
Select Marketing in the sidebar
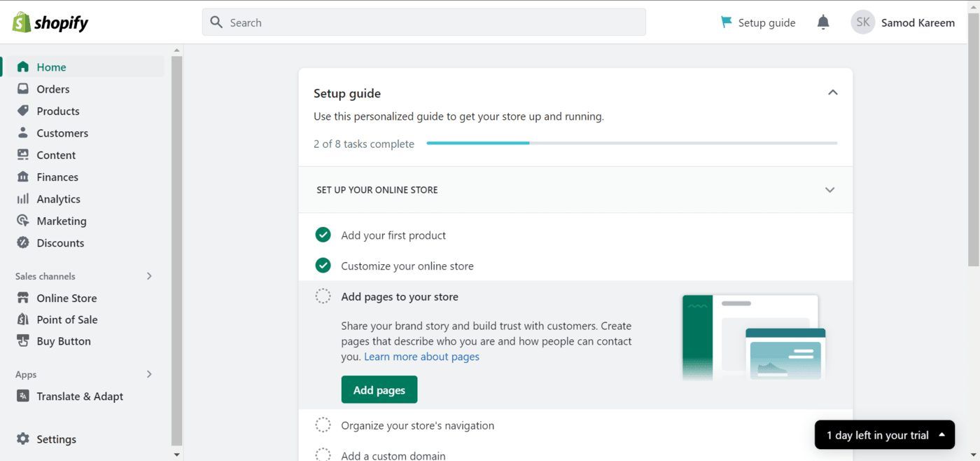pos(62,221)
